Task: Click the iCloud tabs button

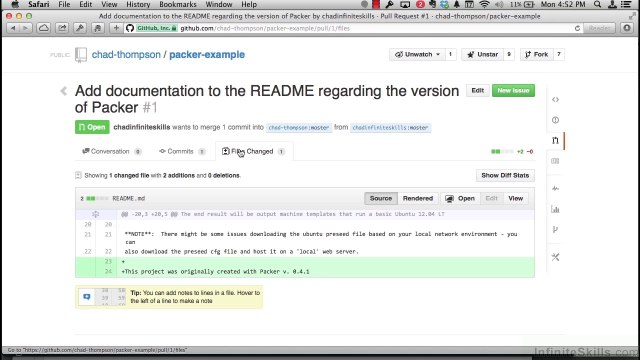Action: click(x=44, y=28)
